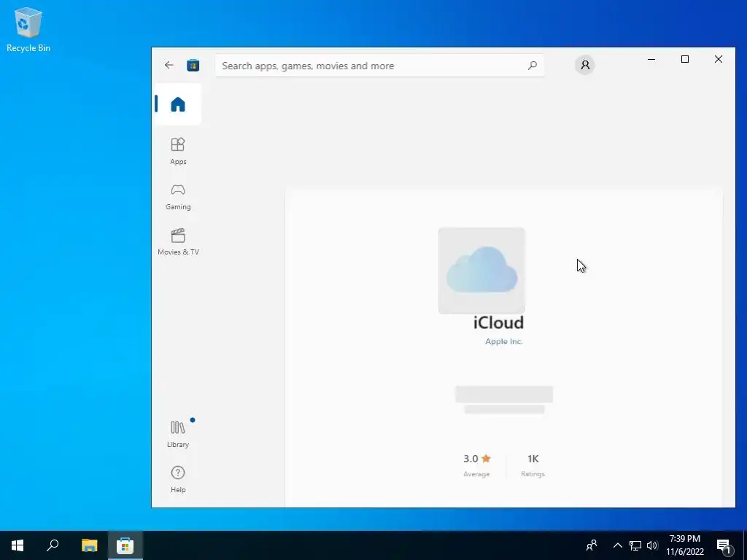The width and height of the screenshot is (747, 560).
Task: Focus the Search apps, games, movies field
Action: click(x=379, y=66)
